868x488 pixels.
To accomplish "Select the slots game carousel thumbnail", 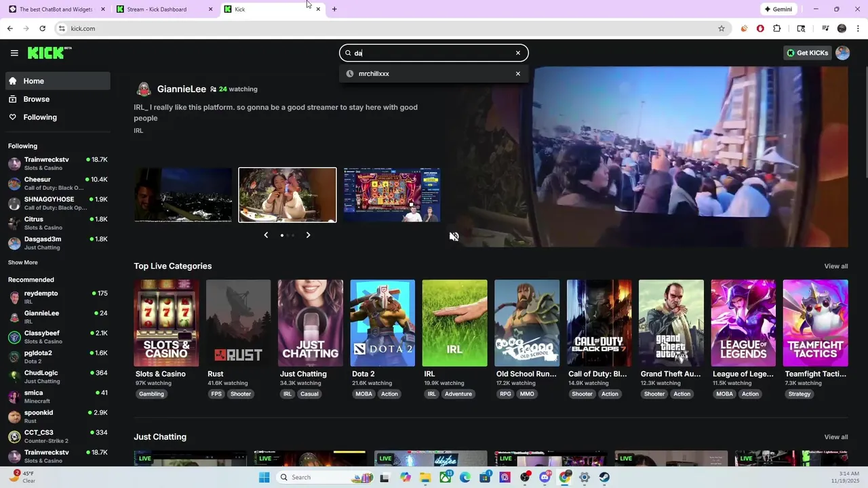I will (392, 195).
